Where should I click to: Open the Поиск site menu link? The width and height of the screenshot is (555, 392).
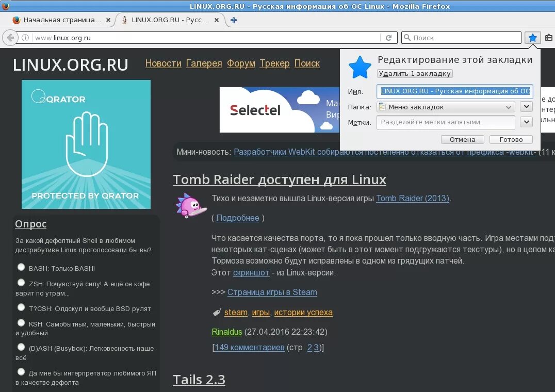pyautogui.click(x=307, y=63)
